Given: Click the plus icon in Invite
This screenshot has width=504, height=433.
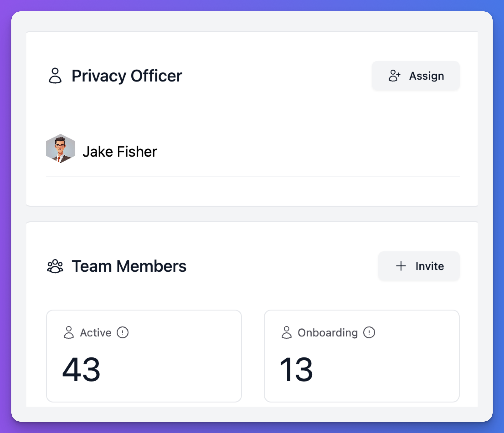Looking at the screenshot, I should click(x=401, y=266).
